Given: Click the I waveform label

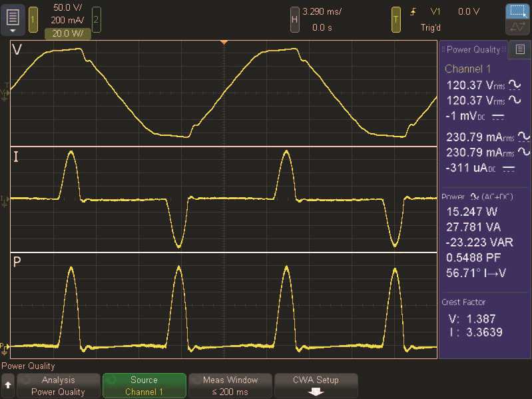Looking at the screenshot, I should click(x=15, y=157).
